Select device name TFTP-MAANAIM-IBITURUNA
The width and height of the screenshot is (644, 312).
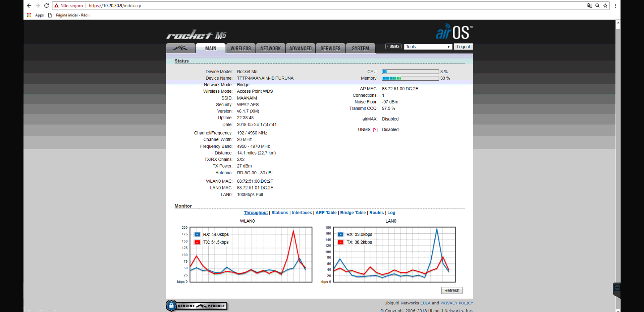(x=265, y=78)
